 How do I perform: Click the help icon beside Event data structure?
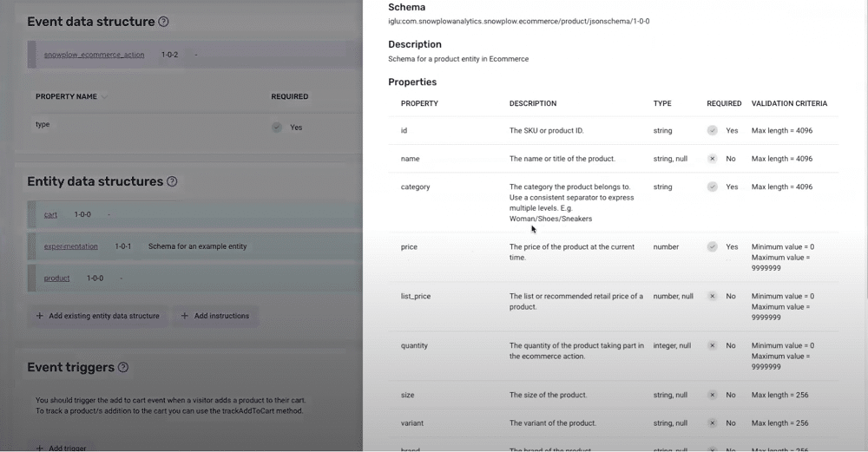point(163,22)
